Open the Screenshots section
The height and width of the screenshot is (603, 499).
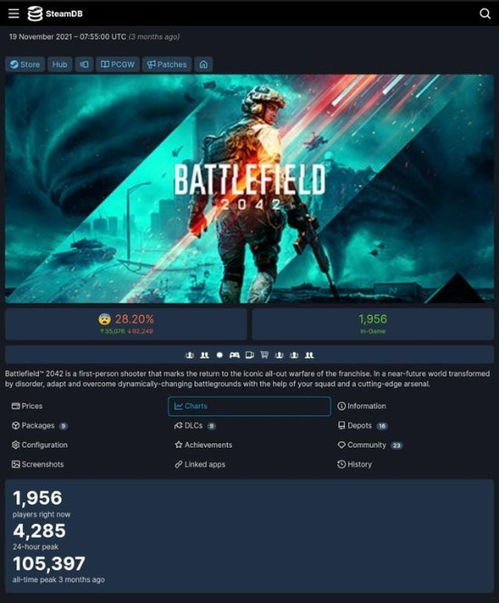coord(38,464)
